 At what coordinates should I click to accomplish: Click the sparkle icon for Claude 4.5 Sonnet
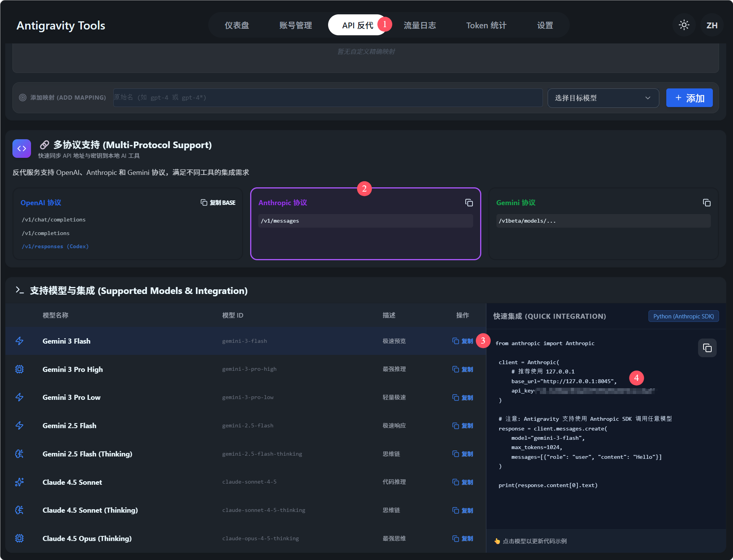19,482
